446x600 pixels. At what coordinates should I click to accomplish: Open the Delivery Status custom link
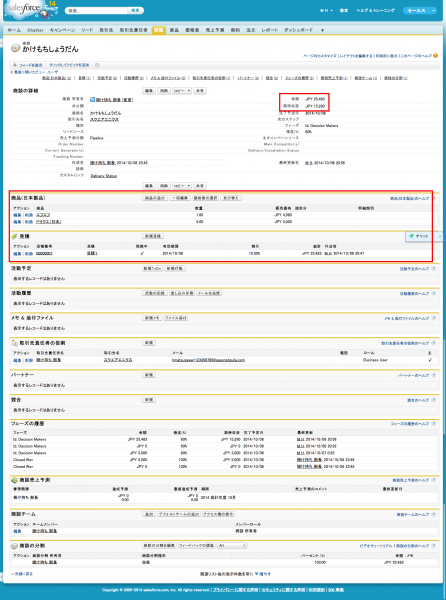(104, 176)
